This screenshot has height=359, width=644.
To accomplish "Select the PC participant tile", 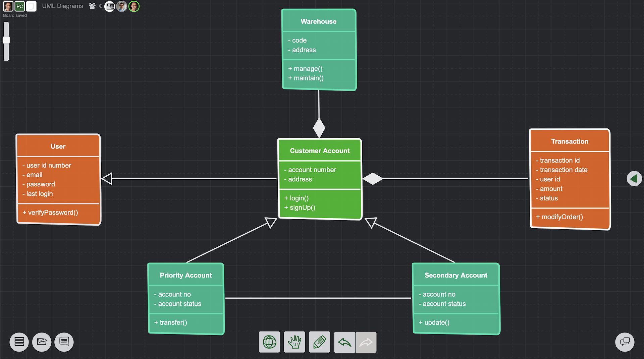I will pos(19,6).
